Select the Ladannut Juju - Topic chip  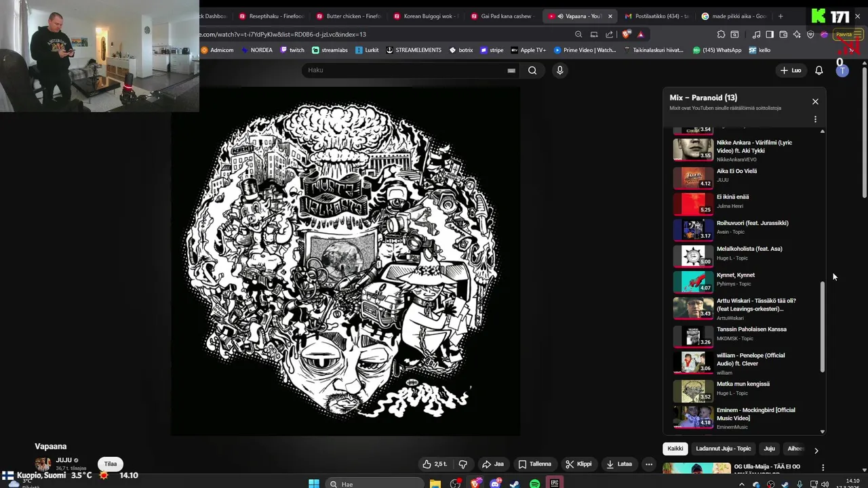[724, 449]
